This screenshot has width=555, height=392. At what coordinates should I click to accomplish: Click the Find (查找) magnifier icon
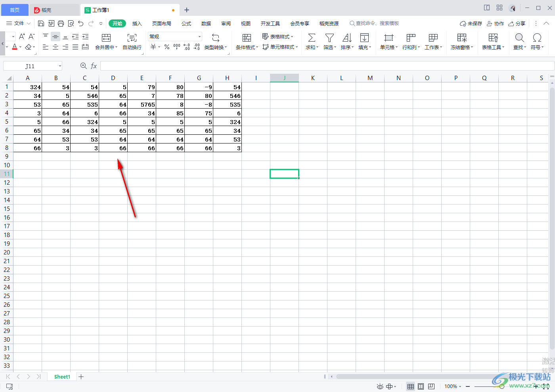pos(519,38)
